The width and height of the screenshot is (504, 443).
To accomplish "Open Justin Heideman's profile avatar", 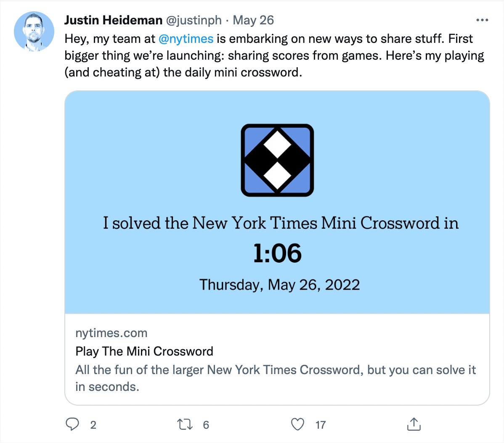I will [34, 31].
